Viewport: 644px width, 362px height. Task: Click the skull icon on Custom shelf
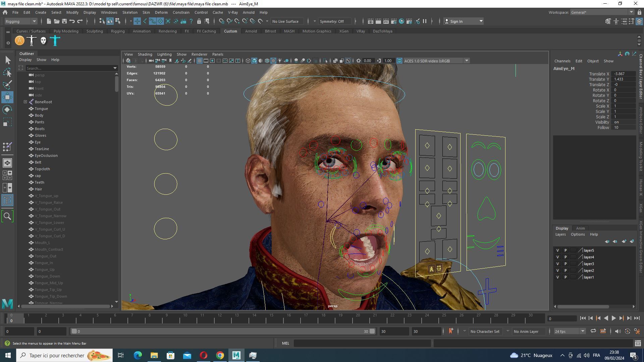pyautogui.click(x=43, y=41)
